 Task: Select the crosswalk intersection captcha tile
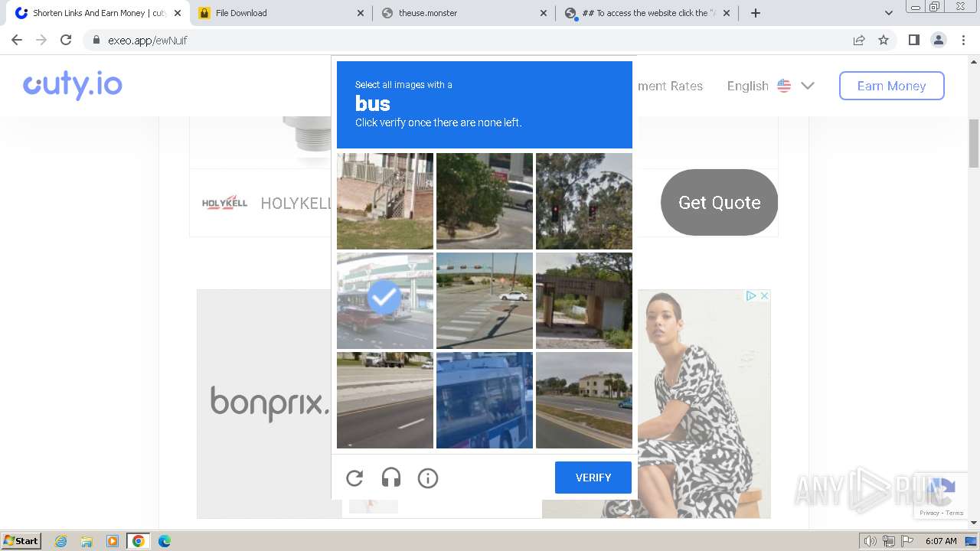[x=485, y=301]
